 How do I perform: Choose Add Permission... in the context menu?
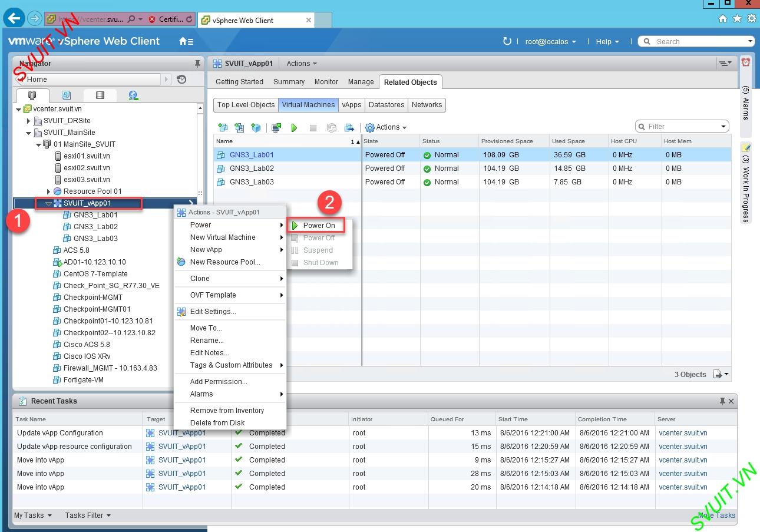pyautogui.click(x=230, y=382)
